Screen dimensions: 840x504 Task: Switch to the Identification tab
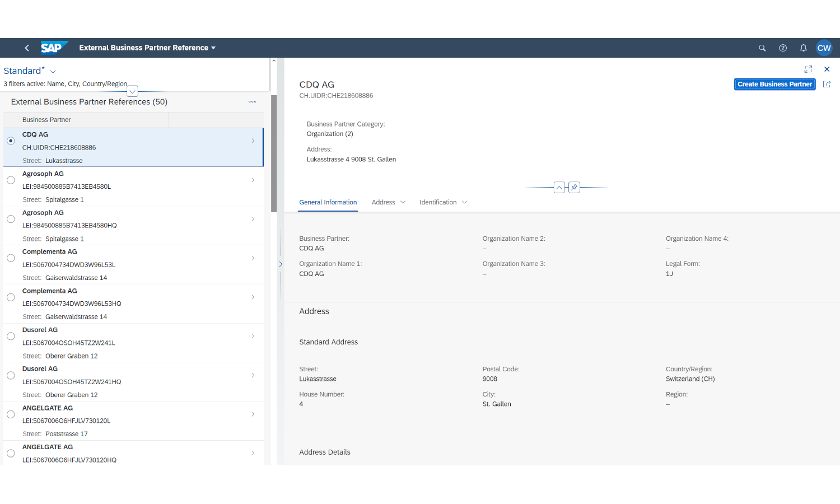coord(438,202)
